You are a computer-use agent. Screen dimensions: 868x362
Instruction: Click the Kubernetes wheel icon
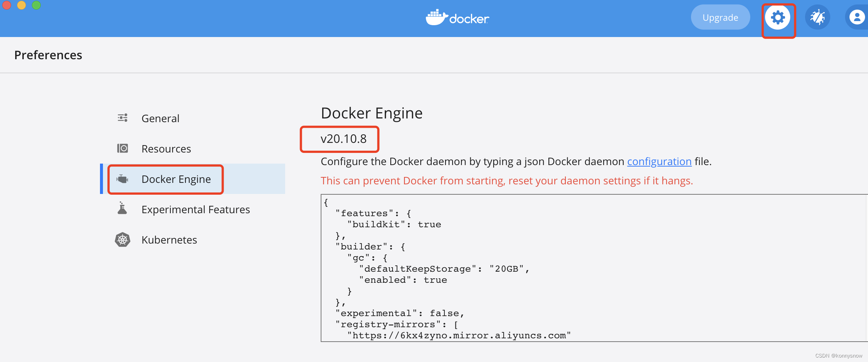[x=123, y=240]
